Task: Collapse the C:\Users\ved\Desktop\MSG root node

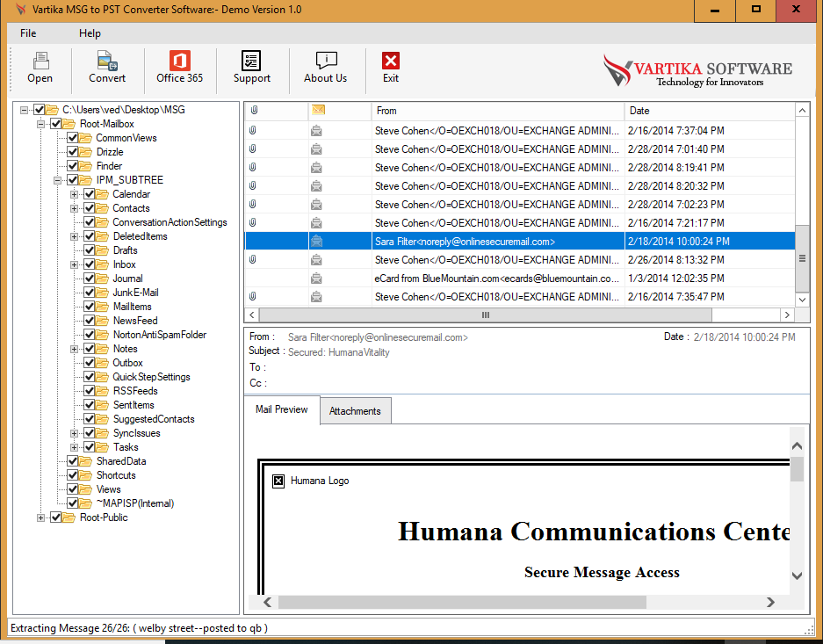Action: (24, 110)
